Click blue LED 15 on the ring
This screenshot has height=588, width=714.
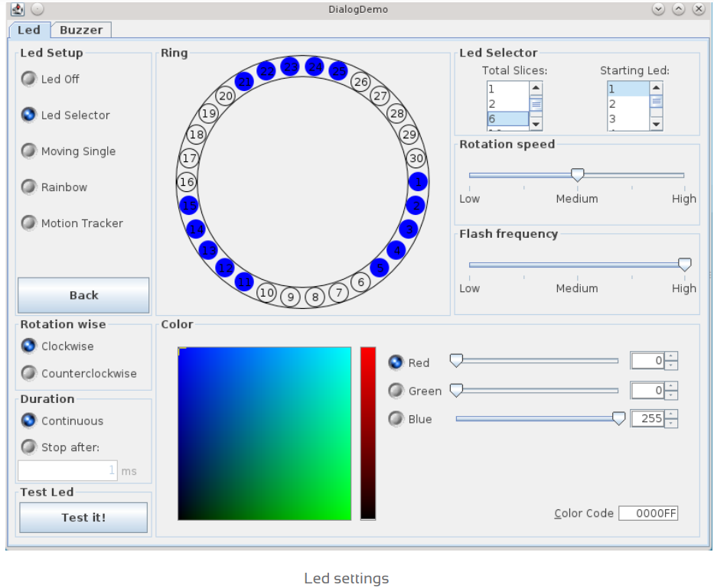(x=189, y=206)
